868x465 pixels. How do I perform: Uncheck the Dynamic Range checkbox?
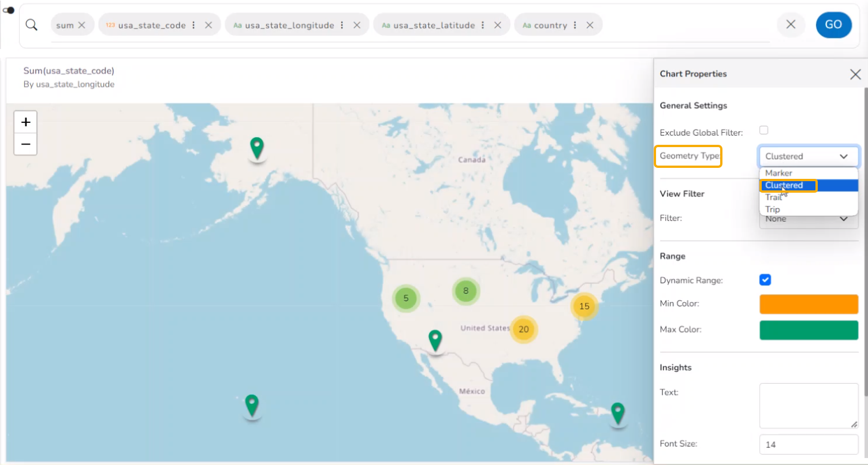[x=765, y=280]
